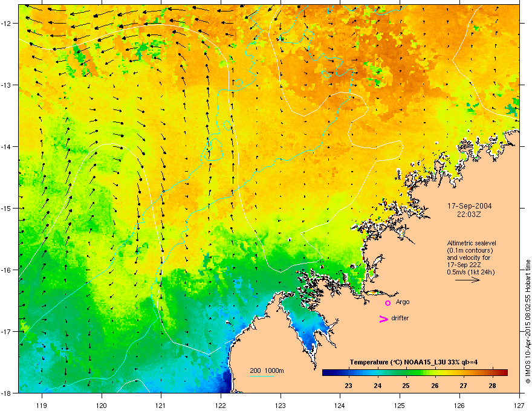
Task: Click the 121 longitude axis label
Action: (x=161, y=405)
